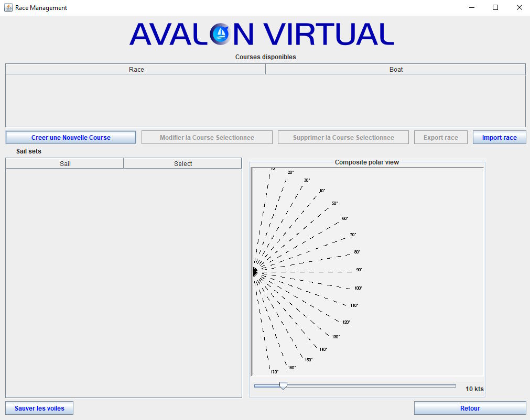Click inside the Composite polar view diagram
Image resolution: width=530 pixels, height=420 pixels.
tap(367, 271)
